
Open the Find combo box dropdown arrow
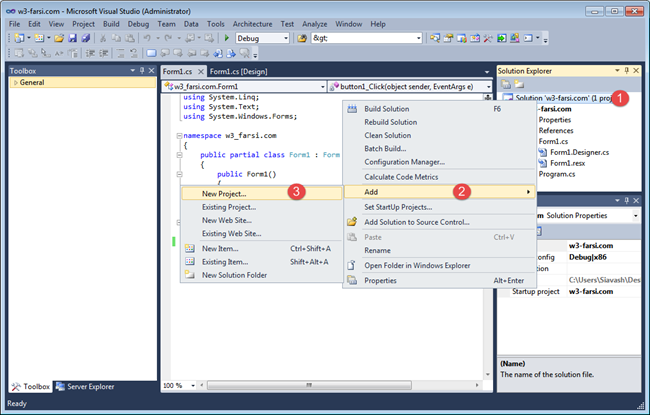click(418, 38)
